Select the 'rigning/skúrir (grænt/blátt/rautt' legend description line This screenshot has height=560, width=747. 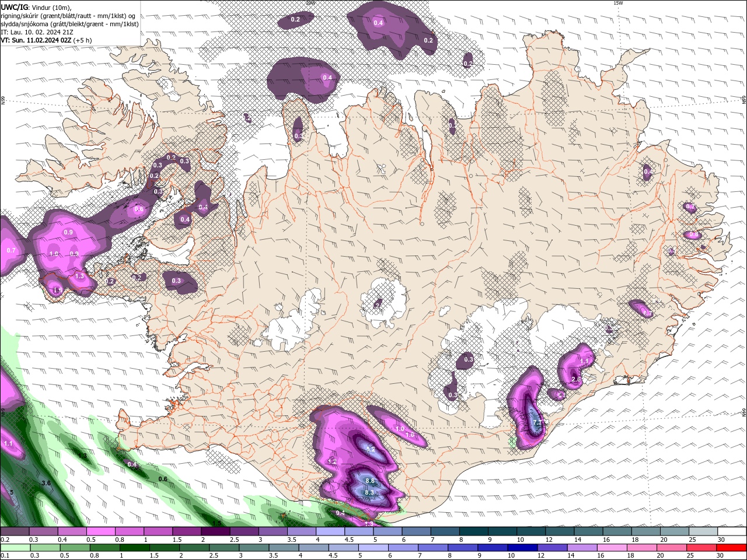coord(69,16)
